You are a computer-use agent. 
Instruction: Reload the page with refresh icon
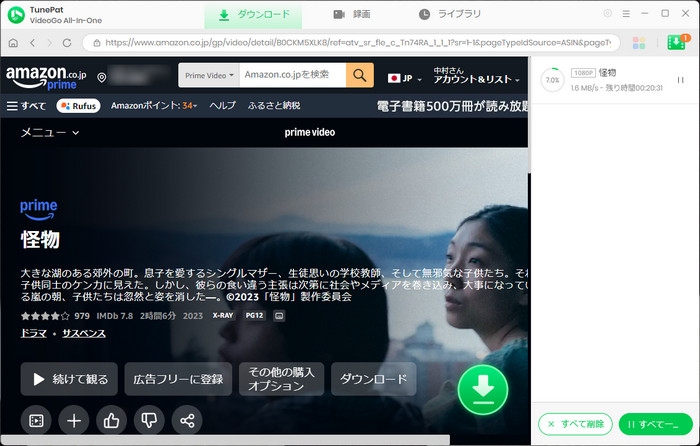tap(67, 43)
